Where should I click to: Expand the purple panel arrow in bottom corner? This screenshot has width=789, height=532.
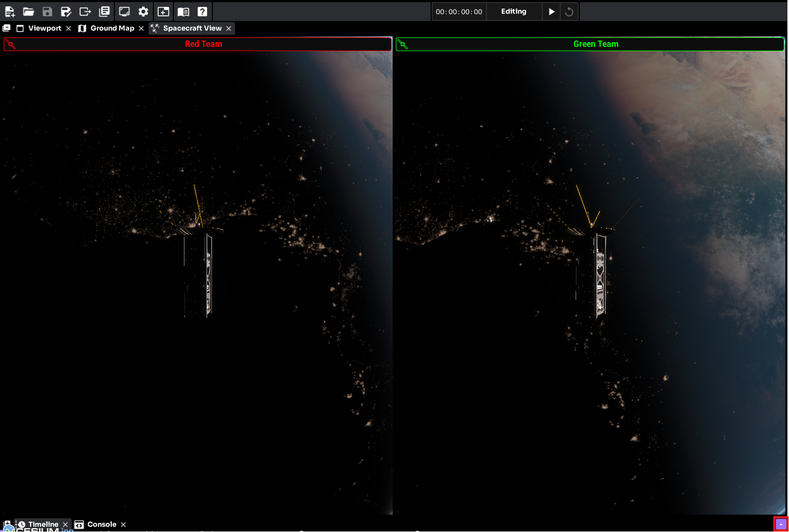pyautogui.click(x=781, y=524)
